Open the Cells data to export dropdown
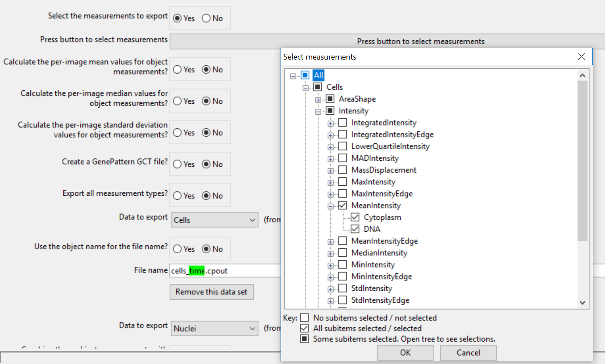 tap(214, 220)
